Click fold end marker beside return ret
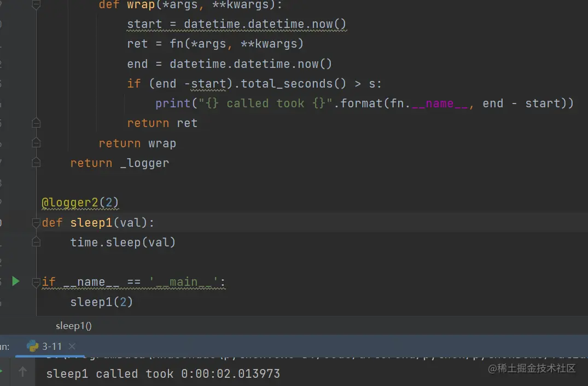This screenshot has width=588, height=386. pyautogui.click(x=36, y=123)
